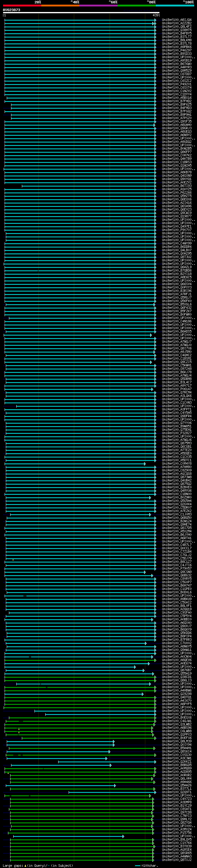Click the UniRef100_C7U002 label
Image resolution: width=197 pixels, height=868 pixels.
click(x=176, y=643)
